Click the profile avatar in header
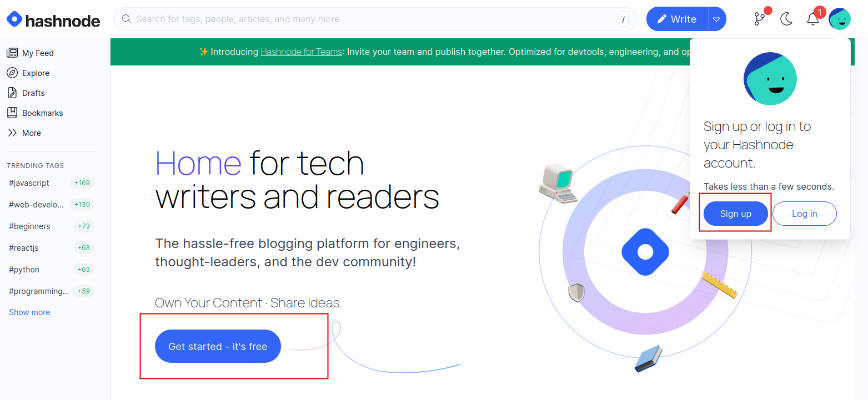This screenshot has height=400, width=868. [840, 19]
